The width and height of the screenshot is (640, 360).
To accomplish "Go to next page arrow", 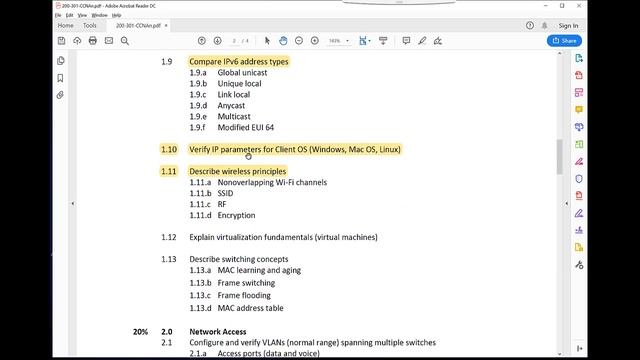I will pos(218,41).
